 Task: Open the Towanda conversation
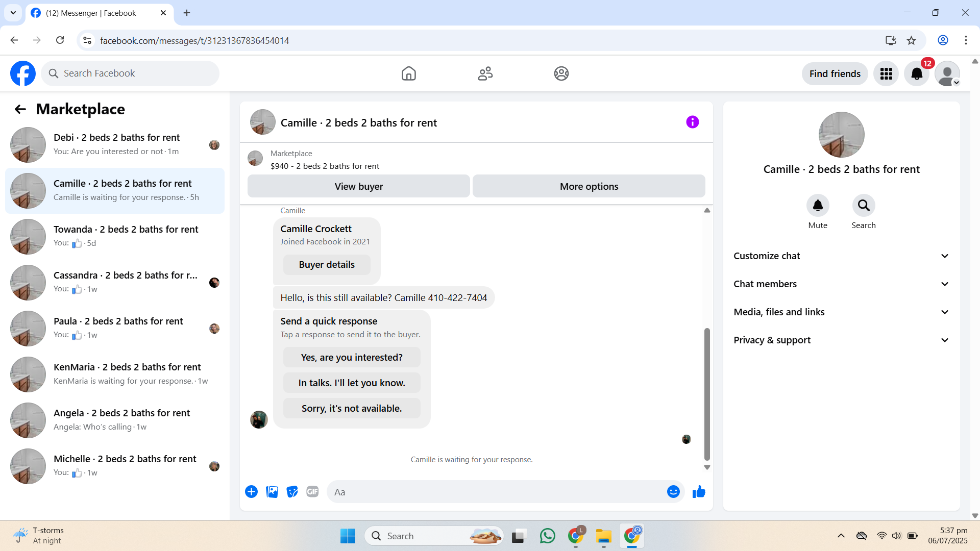coord(115,237)
